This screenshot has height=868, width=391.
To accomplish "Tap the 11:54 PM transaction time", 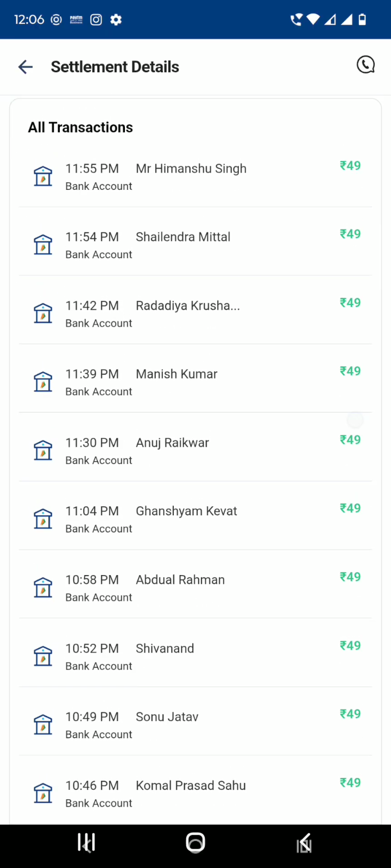I will (92, 237).
